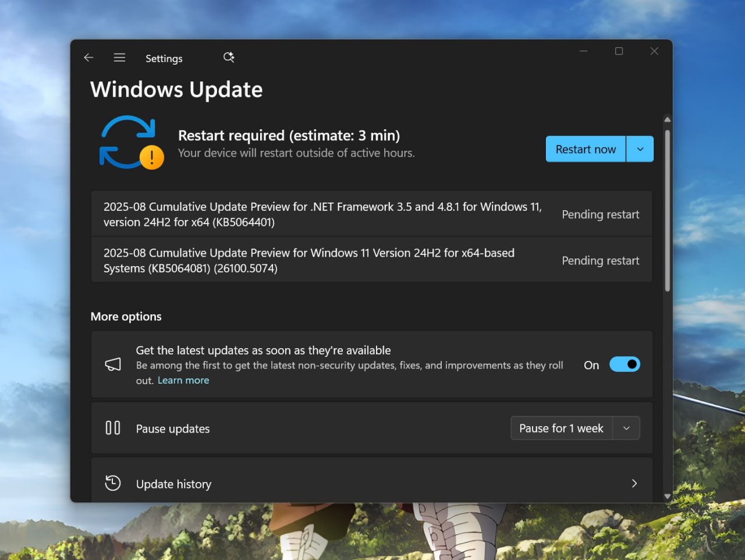Open the Settings navigation hamburger menu
The height and width of the screenshot is (560, 745).
pos(119,58)
